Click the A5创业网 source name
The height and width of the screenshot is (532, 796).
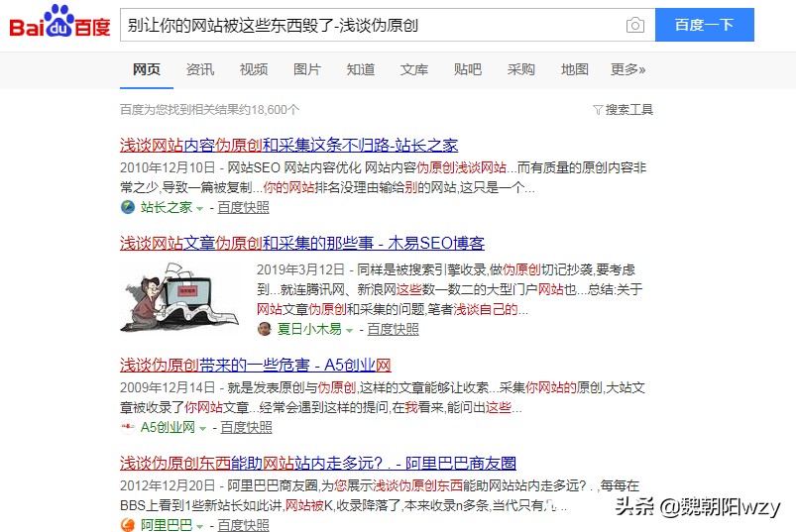coord(168,428)
